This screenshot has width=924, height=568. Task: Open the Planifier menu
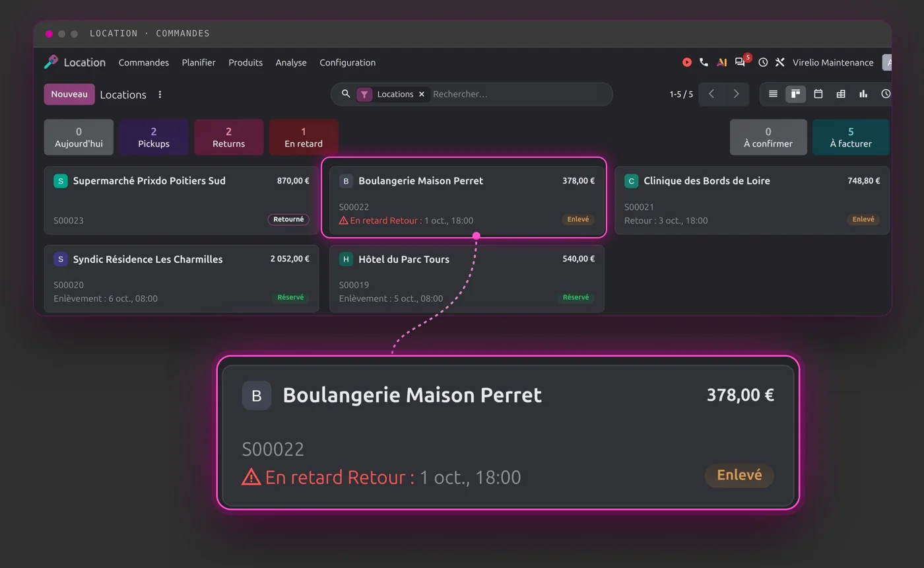[199, 63]
